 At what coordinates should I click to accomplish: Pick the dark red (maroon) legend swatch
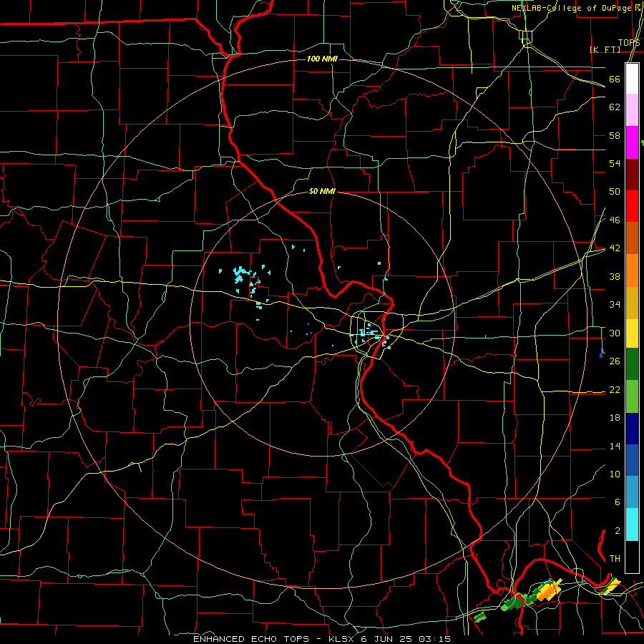click(x=632, y=175)
